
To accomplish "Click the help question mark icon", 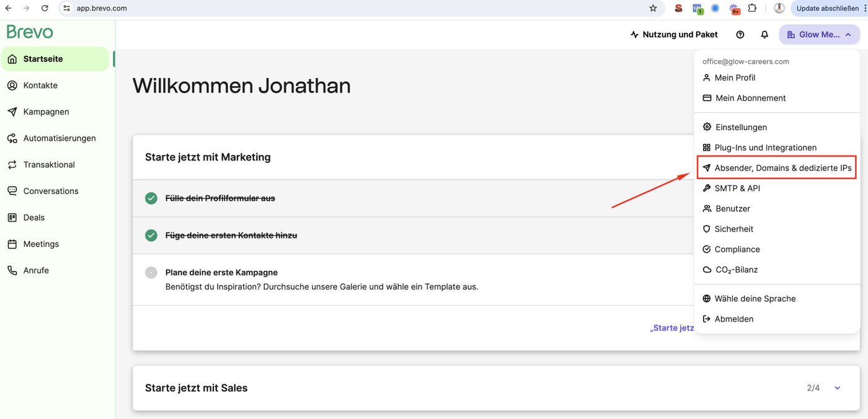I will (740, 35).
